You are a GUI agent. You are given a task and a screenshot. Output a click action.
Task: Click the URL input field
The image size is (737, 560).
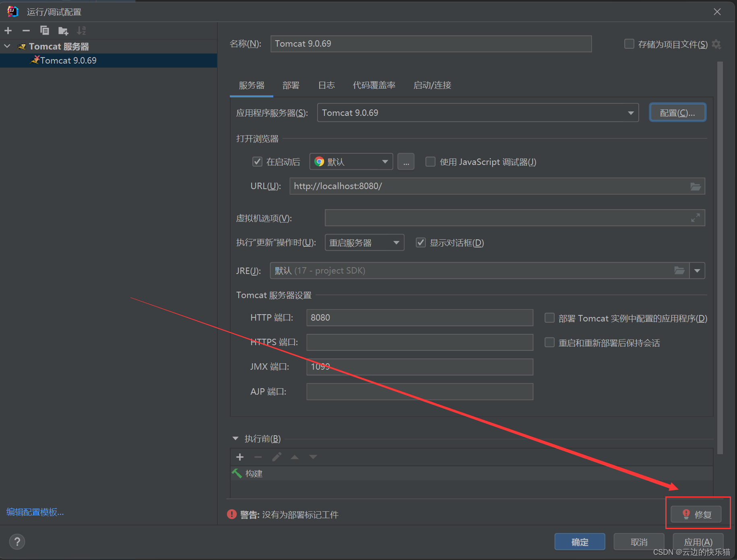point(497,186)
